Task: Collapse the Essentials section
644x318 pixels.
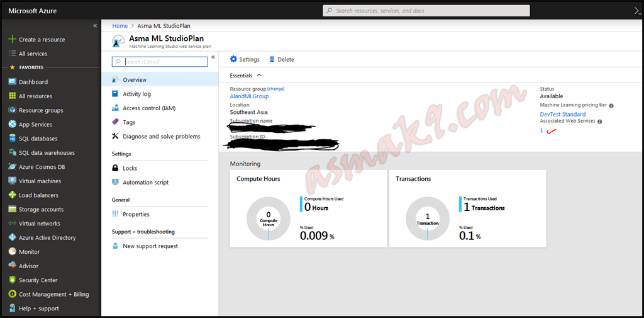Action: coord(259,76)
